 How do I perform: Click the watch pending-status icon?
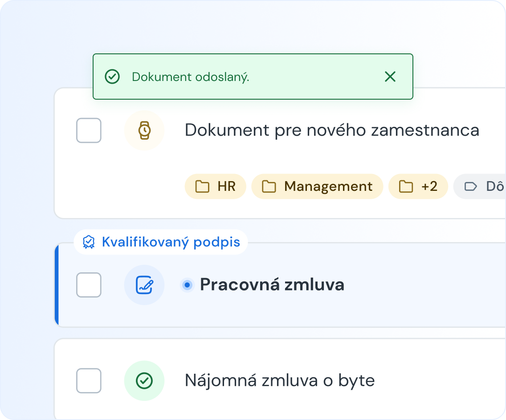tap(144, 130)
